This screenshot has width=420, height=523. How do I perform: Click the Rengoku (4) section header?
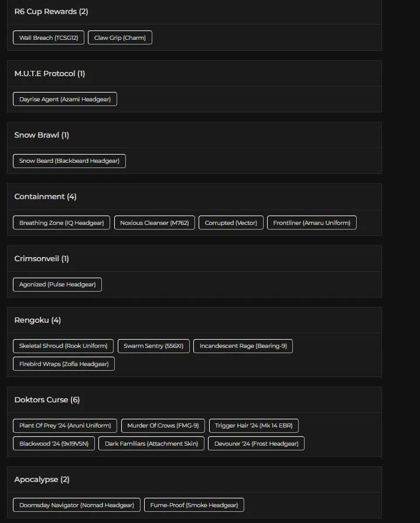tap(37, 320)
